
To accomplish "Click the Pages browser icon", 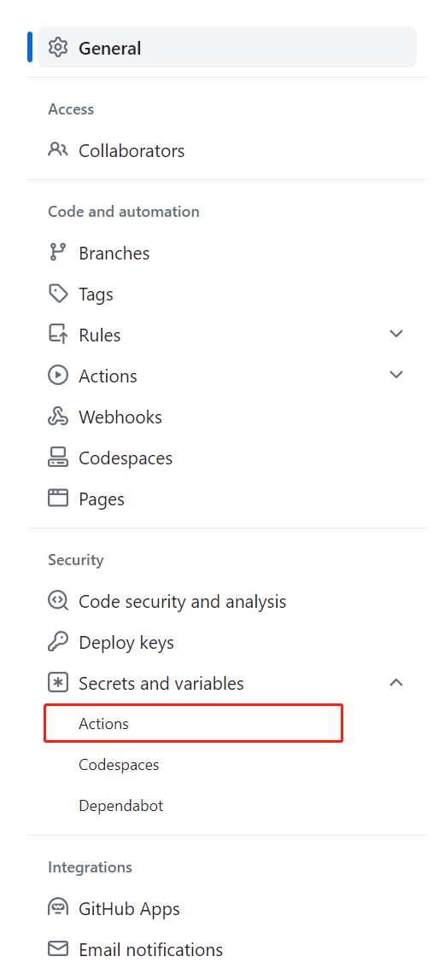I will point(57,499).
